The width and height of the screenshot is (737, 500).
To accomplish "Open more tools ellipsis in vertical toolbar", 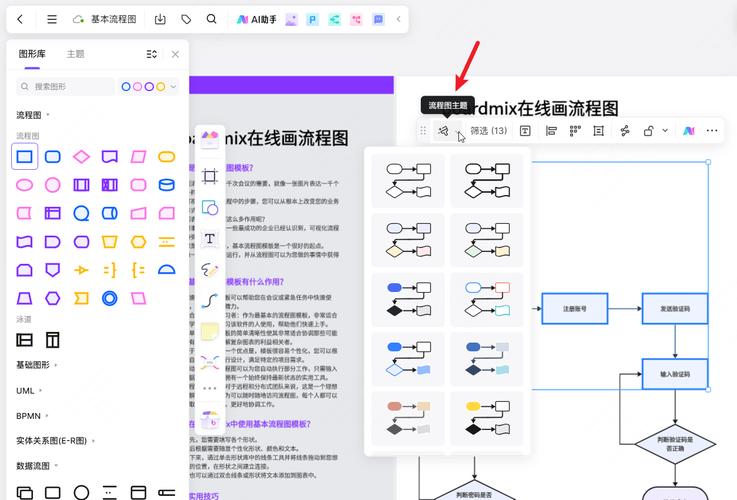I will coord(210,388).
